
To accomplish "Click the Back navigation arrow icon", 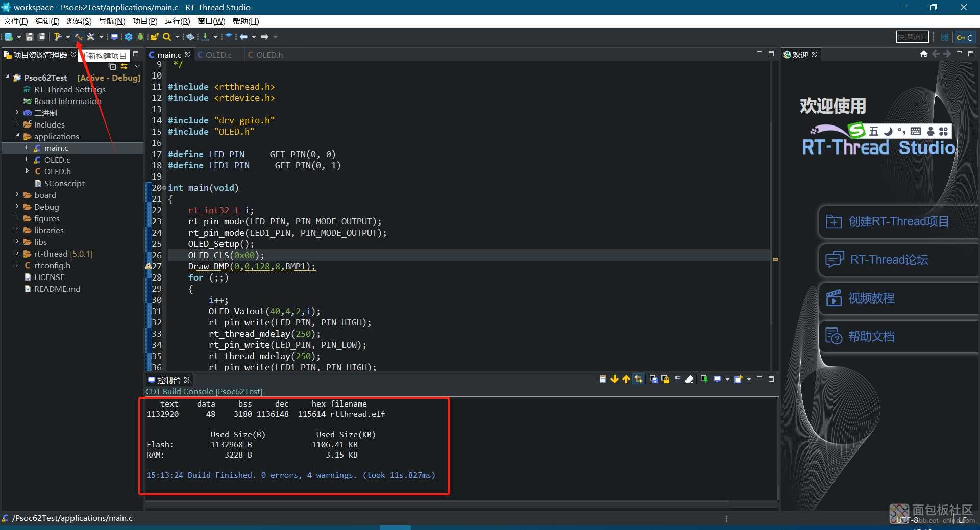I will click(244, 37).
